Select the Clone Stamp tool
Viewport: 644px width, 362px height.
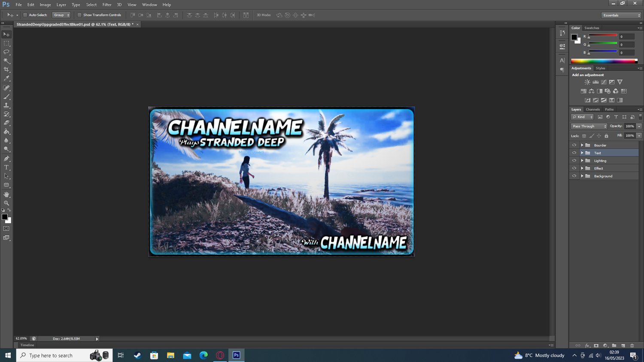point(6,106)
